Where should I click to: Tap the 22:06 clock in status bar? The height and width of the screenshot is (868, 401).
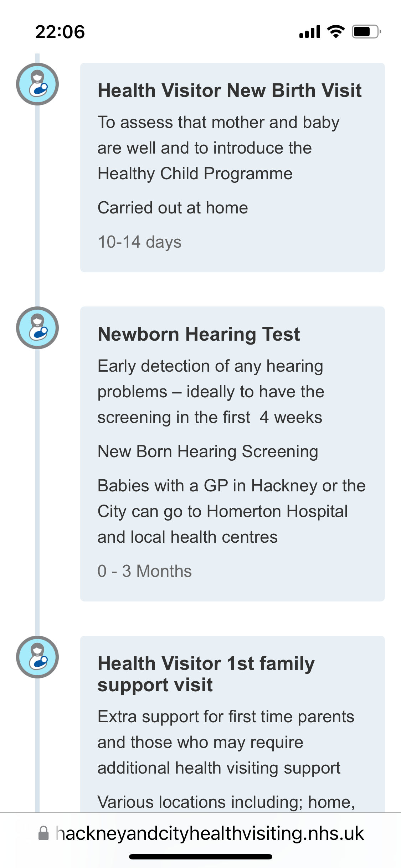pos(60,32)
